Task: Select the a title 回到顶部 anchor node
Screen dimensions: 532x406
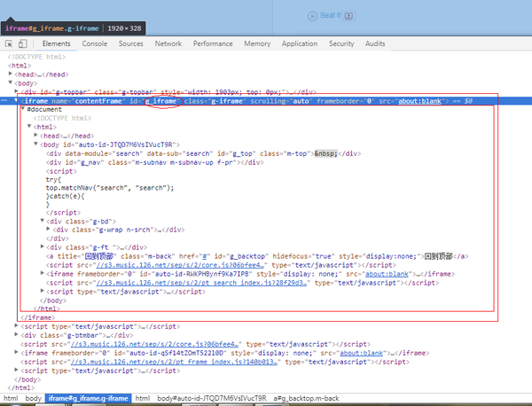Action: point(257,256)
